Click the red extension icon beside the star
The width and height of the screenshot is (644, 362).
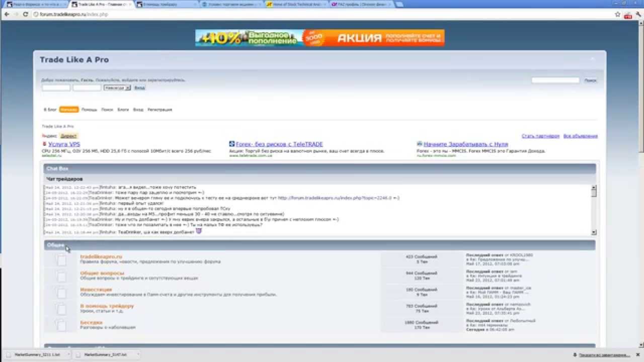point(628,15)
